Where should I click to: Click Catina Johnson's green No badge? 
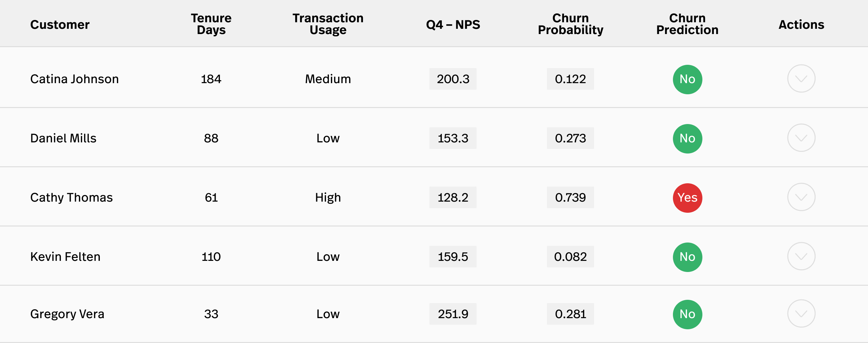(687, 80)
